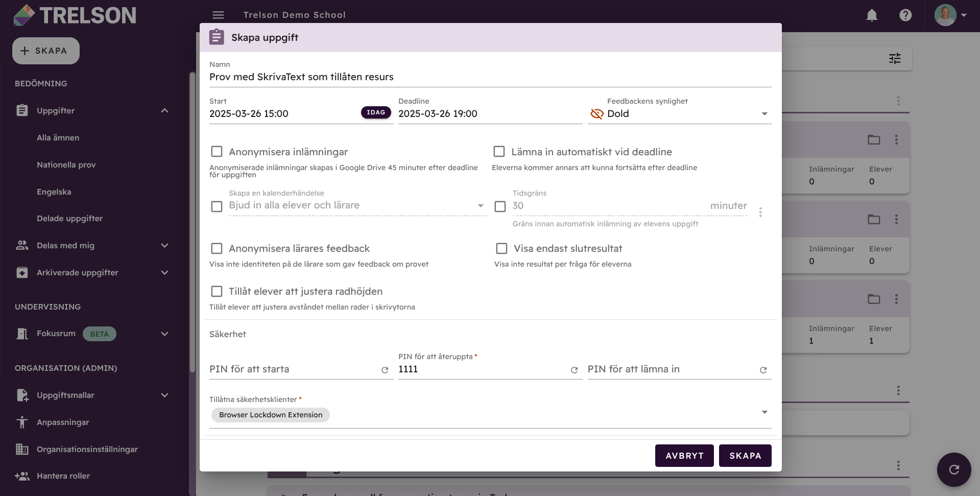This screenshot has height=496, width=980.
Task: Toggle Anonymisera lärares feedback
Action: click(x=217, y=248)
